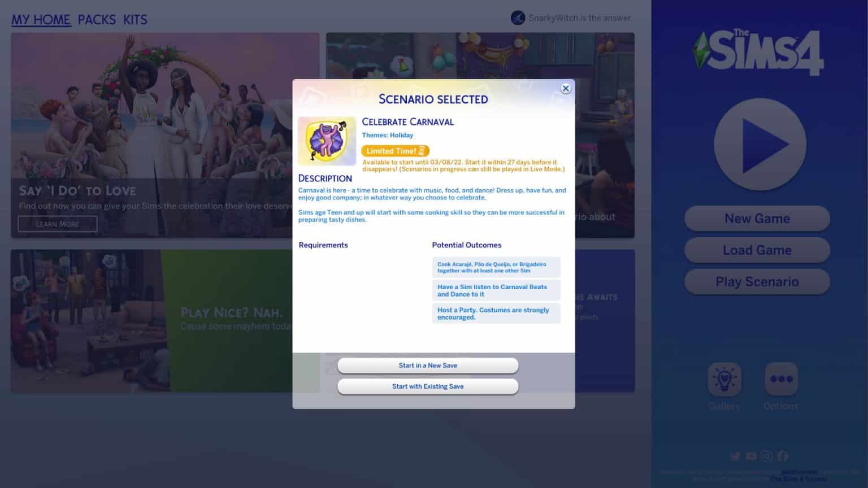The width and height of the screenshot is (868, 488).
Task: Click the New Game button
Action: tap(757, 219)
